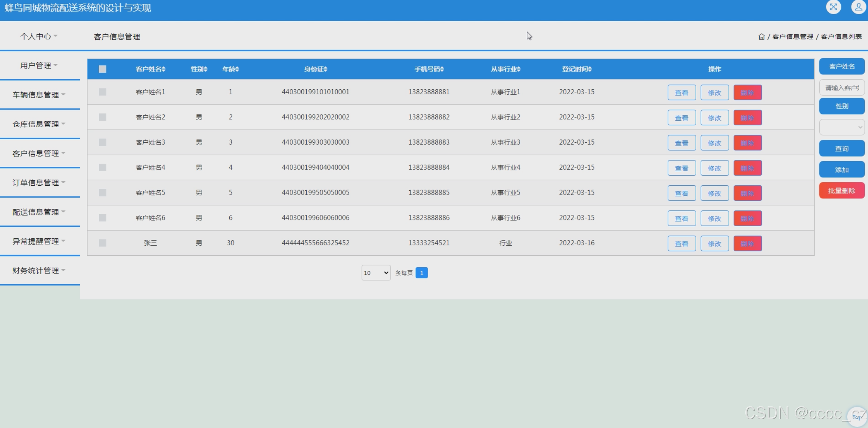The width and height of the screenshot is (868, 428).
Task: Click 查看 button for 客户姓名1
Action: pos(681,93)
